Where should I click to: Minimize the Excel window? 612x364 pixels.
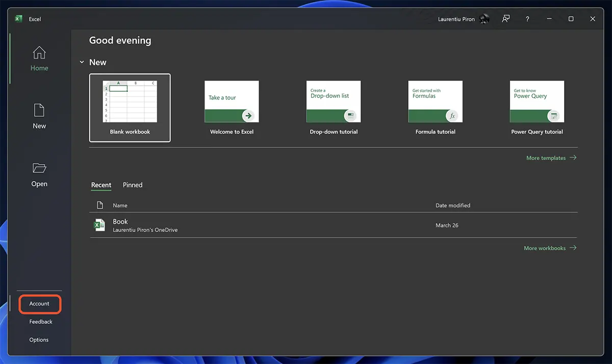tap(549, 19)
